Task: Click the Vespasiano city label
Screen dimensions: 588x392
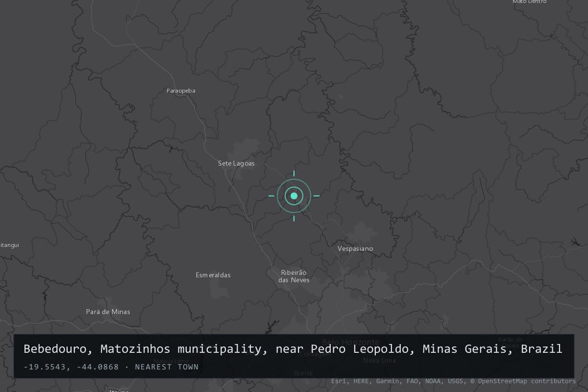Action: [355, 248]
